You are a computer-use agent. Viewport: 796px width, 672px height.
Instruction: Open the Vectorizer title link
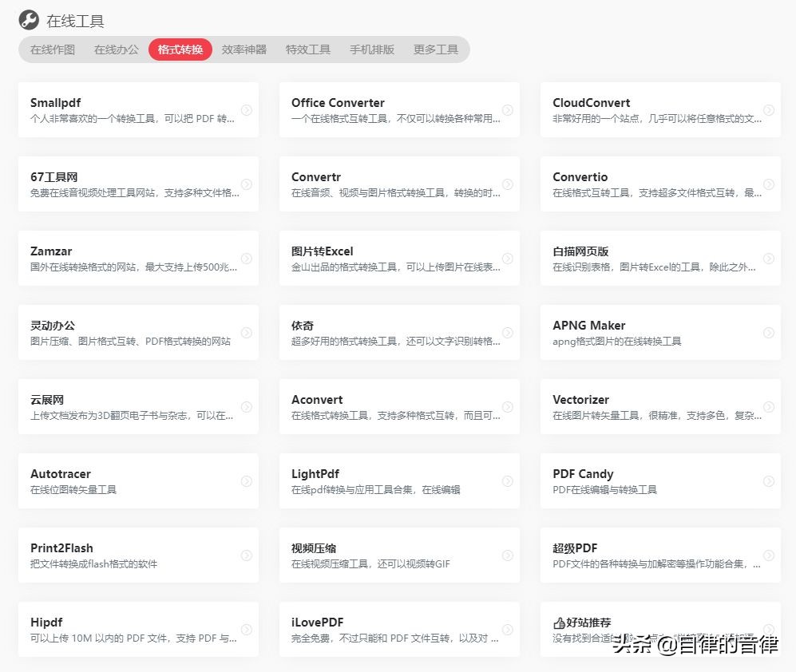point(580,399)
